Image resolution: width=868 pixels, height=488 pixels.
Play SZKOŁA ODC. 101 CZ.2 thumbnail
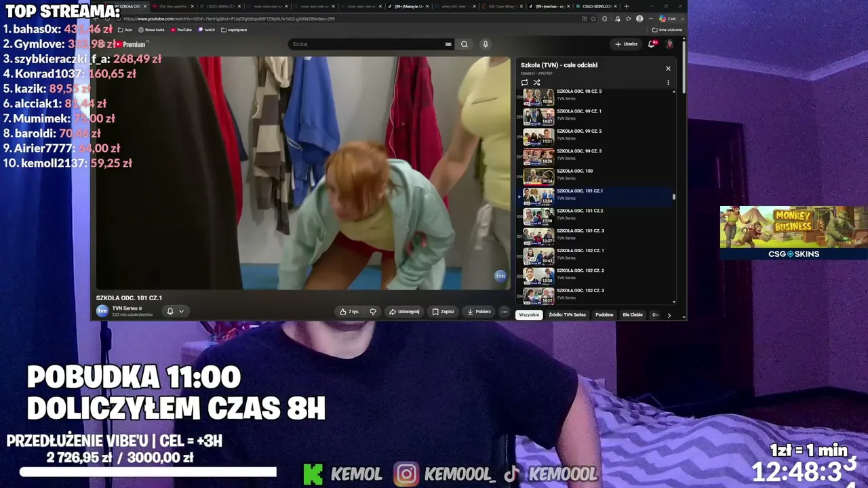point(538,217)
